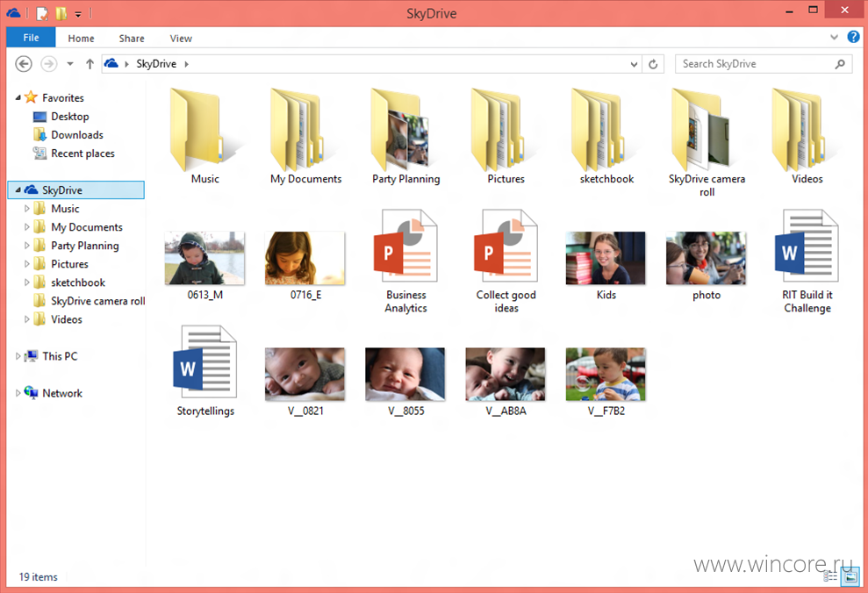868x593 pixels.
Task: Select Desktop in Favorites
Action: pos(69,116)
